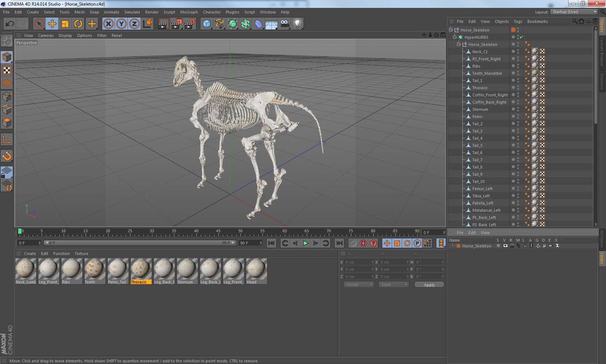
Task: Switch to Polygons mode
Action: [x=7, y=123]
